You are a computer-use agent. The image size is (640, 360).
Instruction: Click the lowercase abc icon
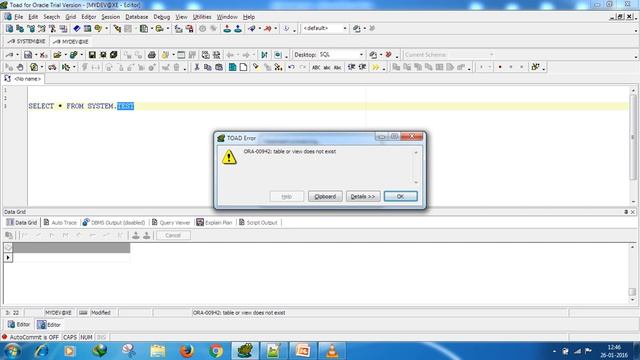[327, 67]
